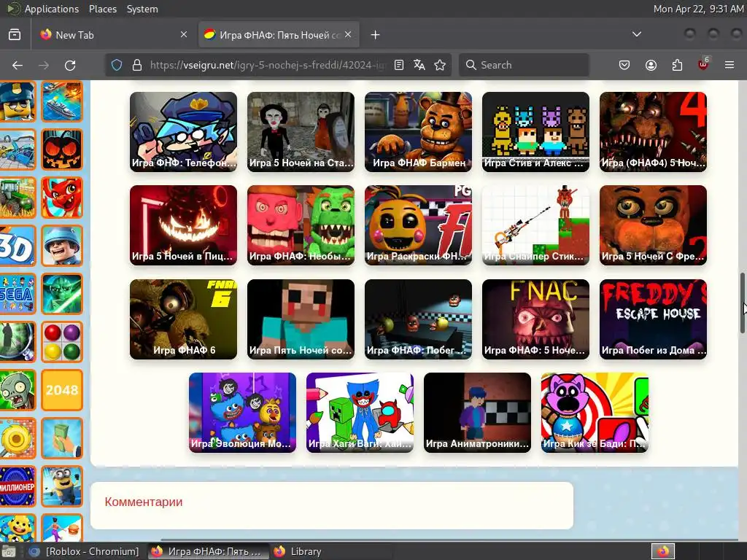
Task: Open game Игра ФНАФ 6
Action: [x=183, y=319]
